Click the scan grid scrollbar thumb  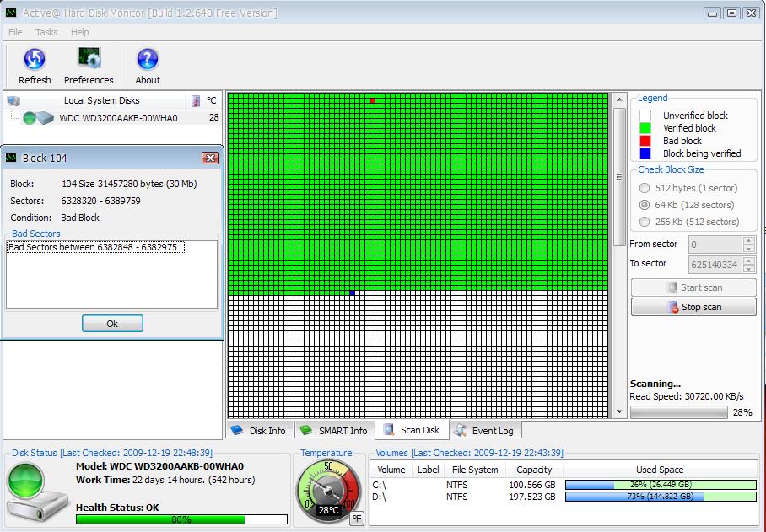tap(619, 177)
